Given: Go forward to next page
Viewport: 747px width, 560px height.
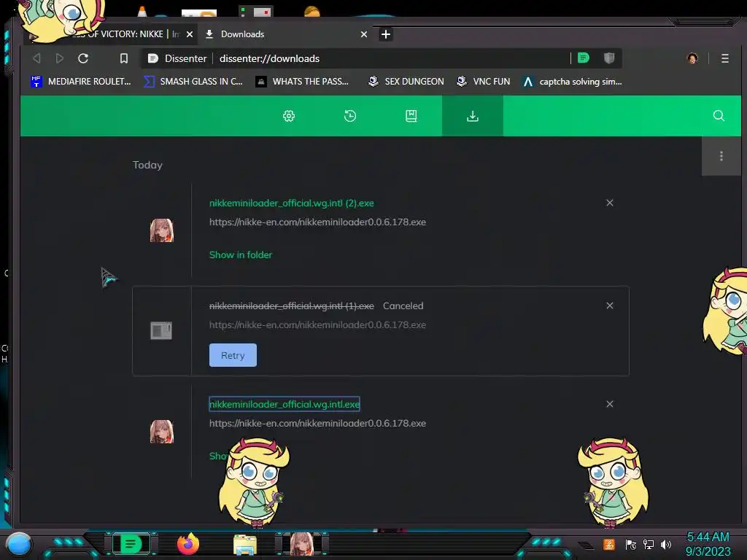Looking at the screenshot, I should (x=60, y=58).
